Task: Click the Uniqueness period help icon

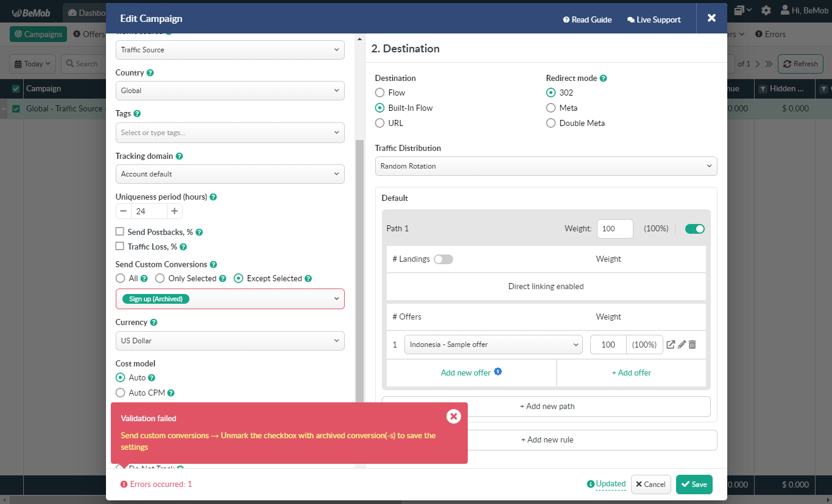Action: [x=213, y=197]
